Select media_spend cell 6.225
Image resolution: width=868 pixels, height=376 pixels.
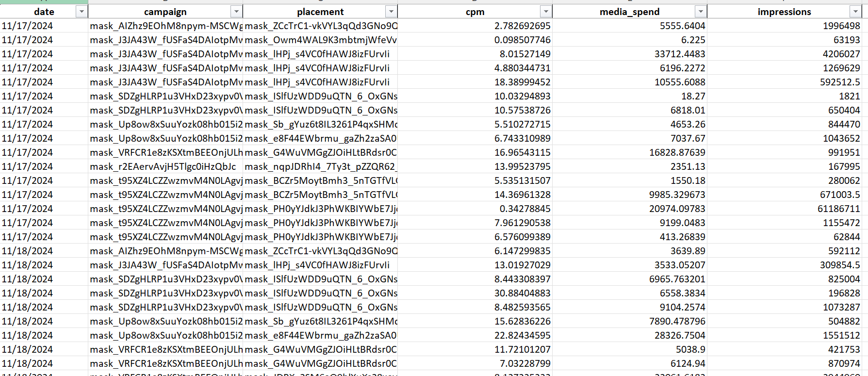click(630, 40)
